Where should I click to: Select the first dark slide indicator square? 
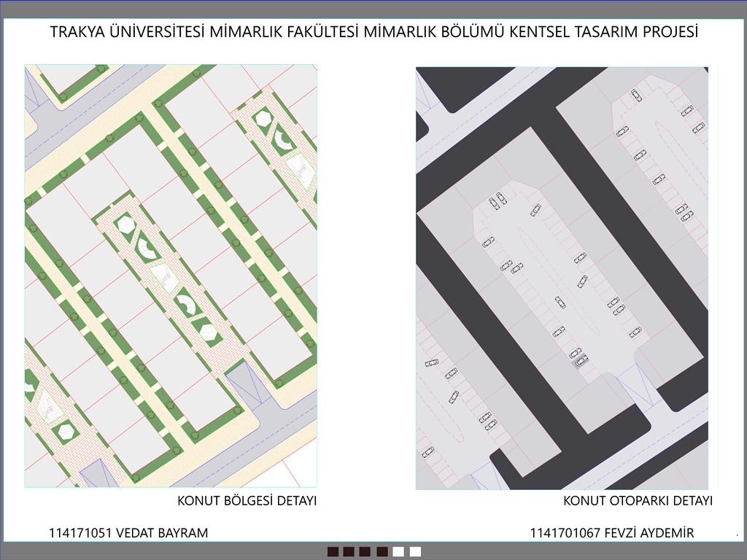pos(333,551)
